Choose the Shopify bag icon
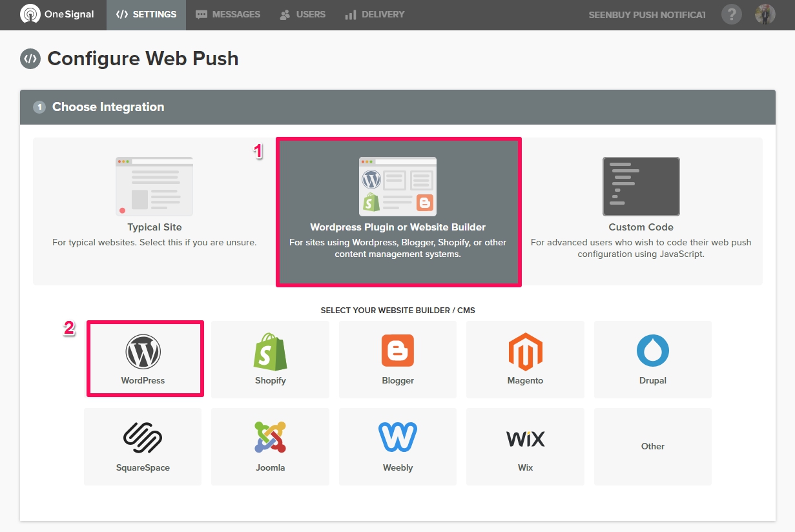The image size is (795, 532). point(270,352)
